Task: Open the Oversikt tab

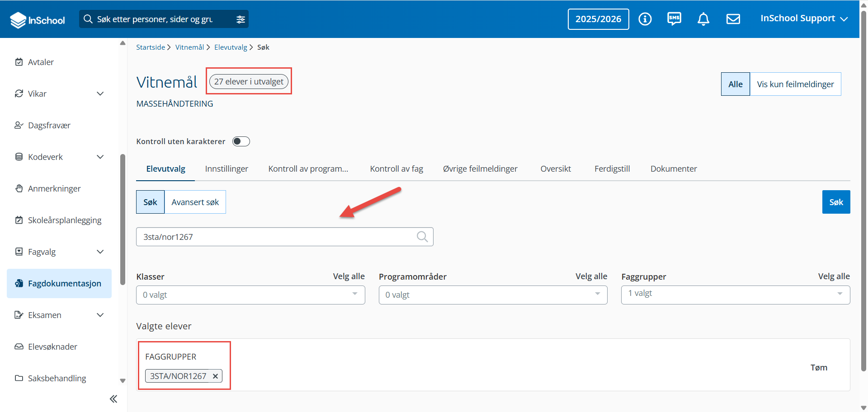Action: (556, 169)
